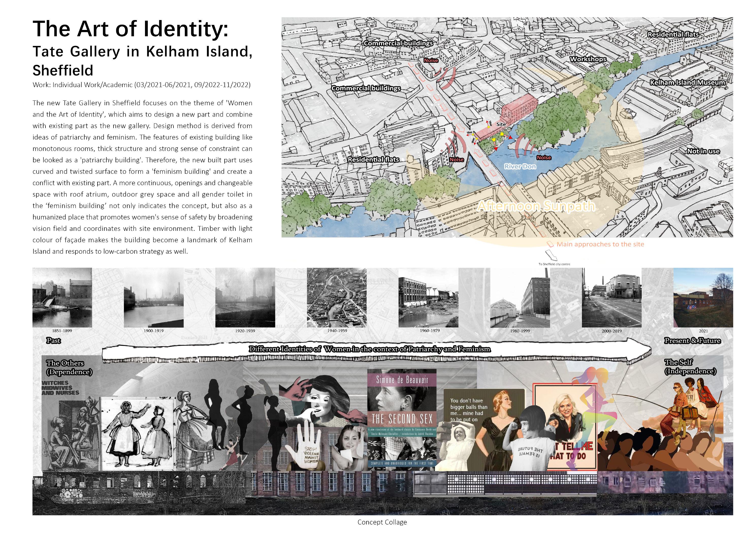Select the 'Site' label on the map
756x534 pixels.
501,124
